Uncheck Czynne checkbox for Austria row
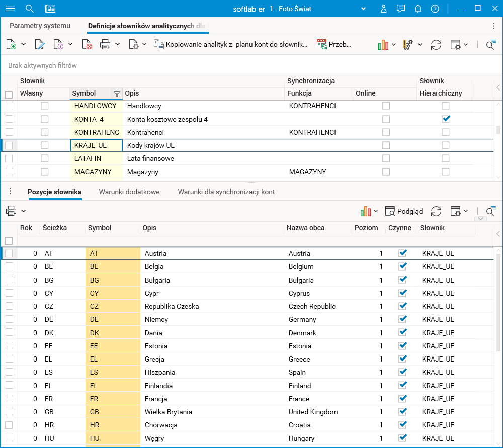 [402, 253]
